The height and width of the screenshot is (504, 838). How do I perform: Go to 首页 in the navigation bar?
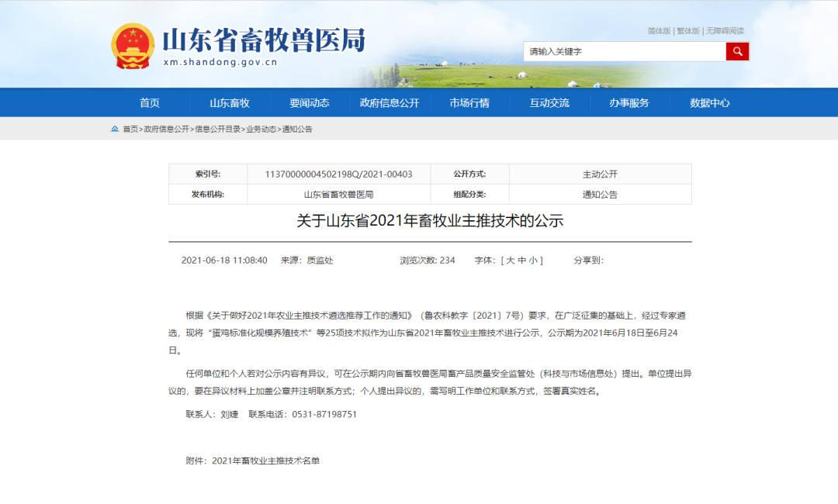150,103
